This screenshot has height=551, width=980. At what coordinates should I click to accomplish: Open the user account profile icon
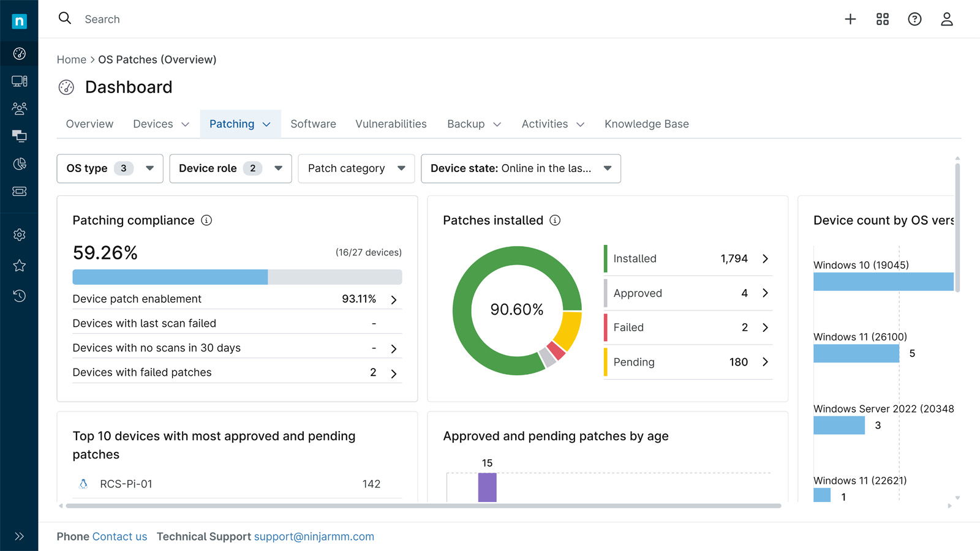(946, 20)
